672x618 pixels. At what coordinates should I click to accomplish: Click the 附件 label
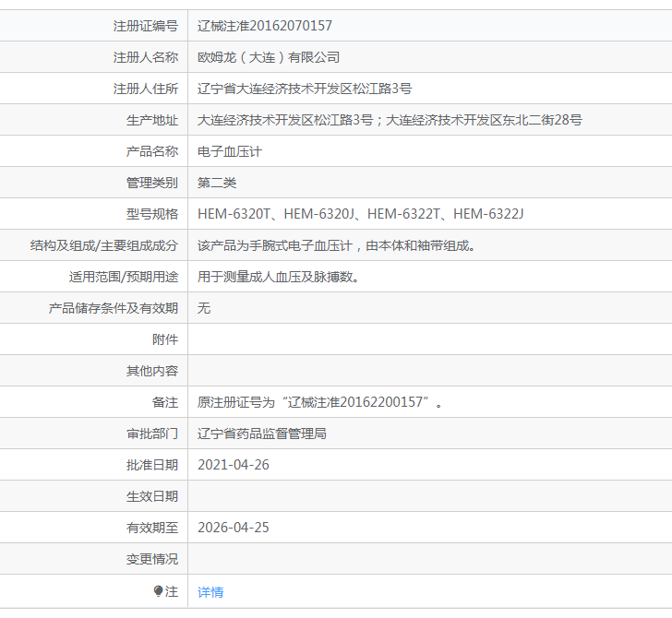[165, 339]
